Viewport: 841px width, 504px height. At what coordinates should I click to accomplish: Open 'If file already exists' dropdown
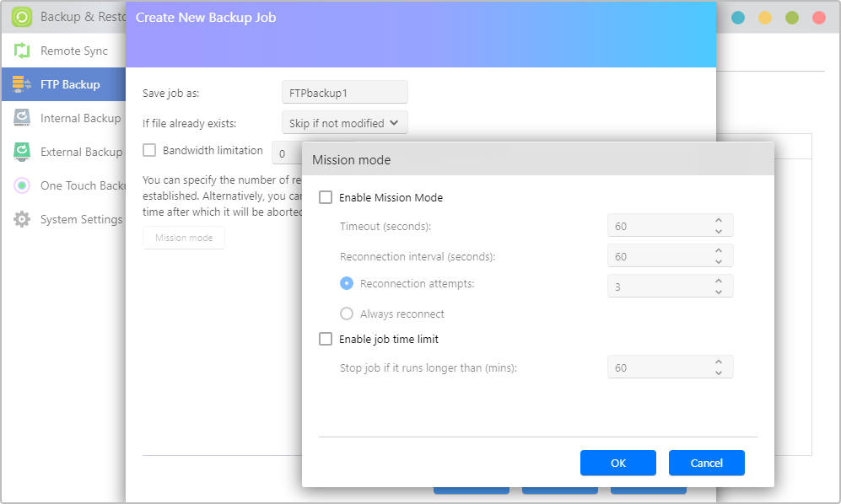344,123
